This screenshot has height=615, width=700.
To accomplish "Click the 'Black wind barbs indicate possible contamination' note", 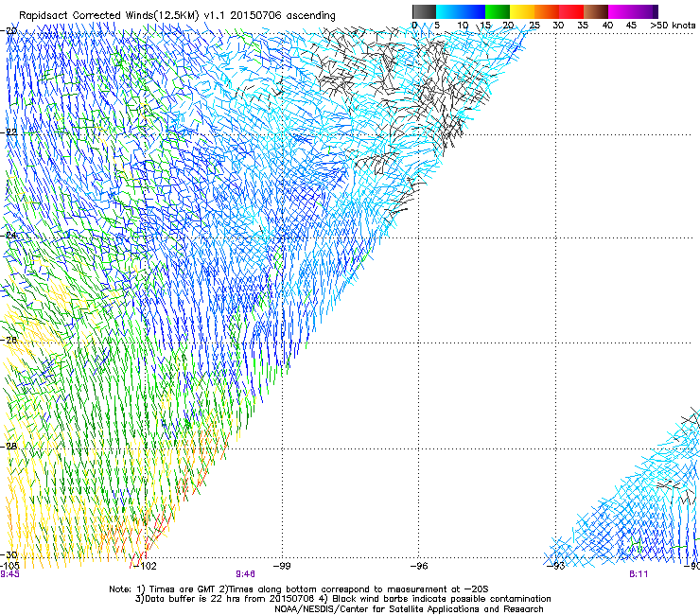I will click(435, 599).
